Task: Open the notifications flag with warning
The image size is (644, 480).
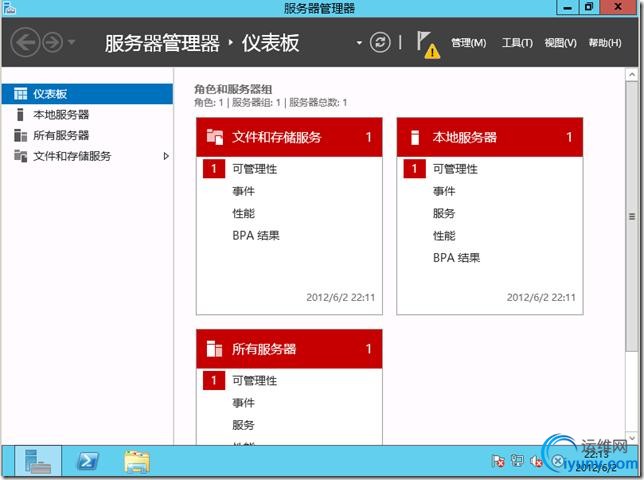Action: pos(428,44)
